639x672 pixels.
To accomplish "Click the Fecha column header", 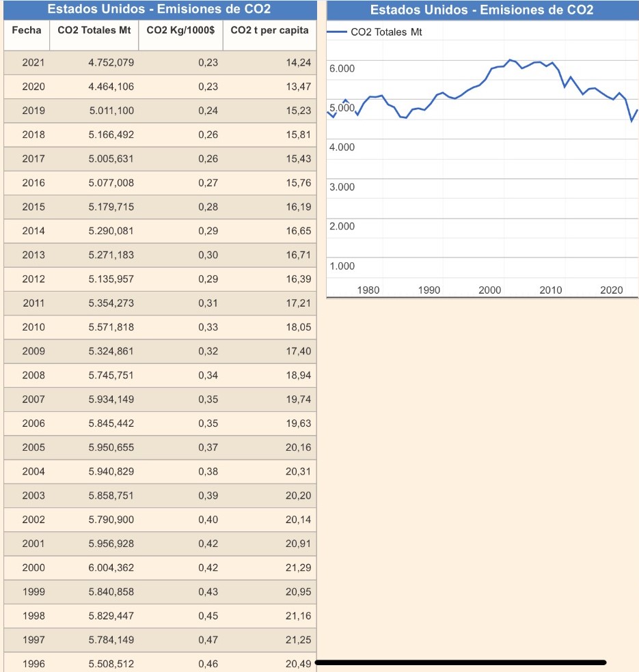I will (27, 31).
